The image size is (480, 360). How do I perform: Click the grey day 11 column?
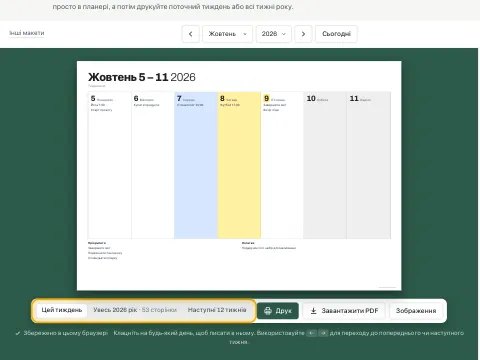pyautogui.click(x=369, y=165)
